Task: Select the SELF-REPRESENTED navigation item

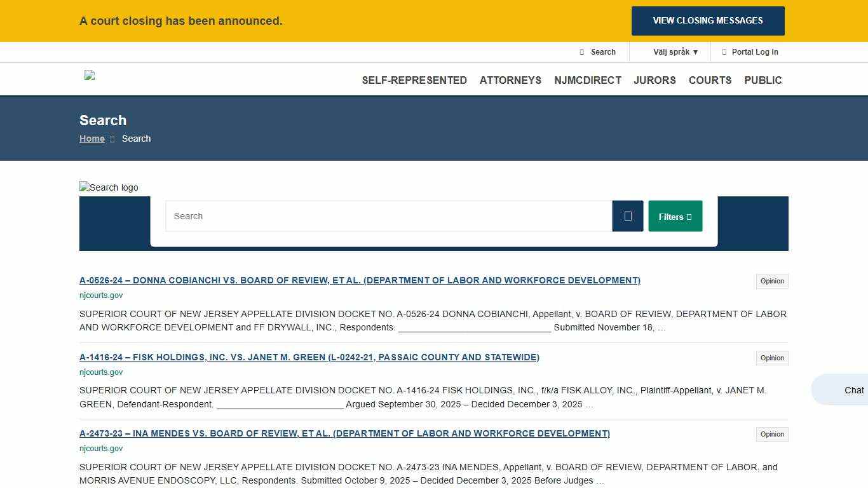Action: coord(414,80)
